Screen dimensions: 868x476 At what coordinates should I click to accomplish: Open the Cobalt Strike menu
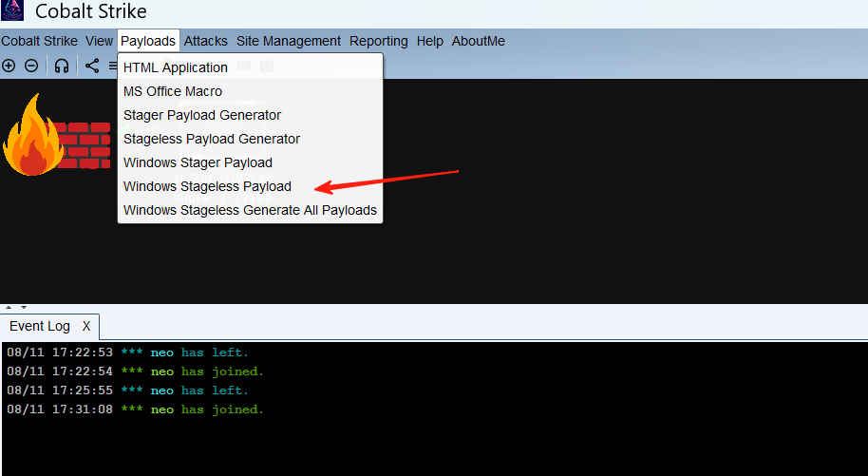tap(39, 41)
